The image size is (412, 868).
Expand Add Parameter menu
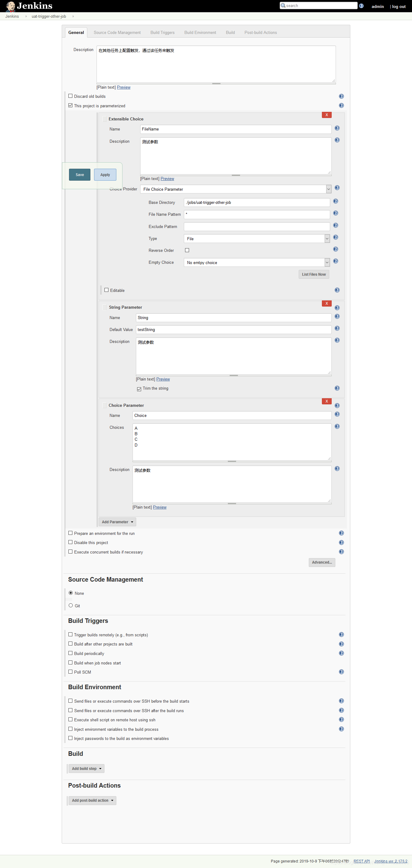[x=118, y=522]
